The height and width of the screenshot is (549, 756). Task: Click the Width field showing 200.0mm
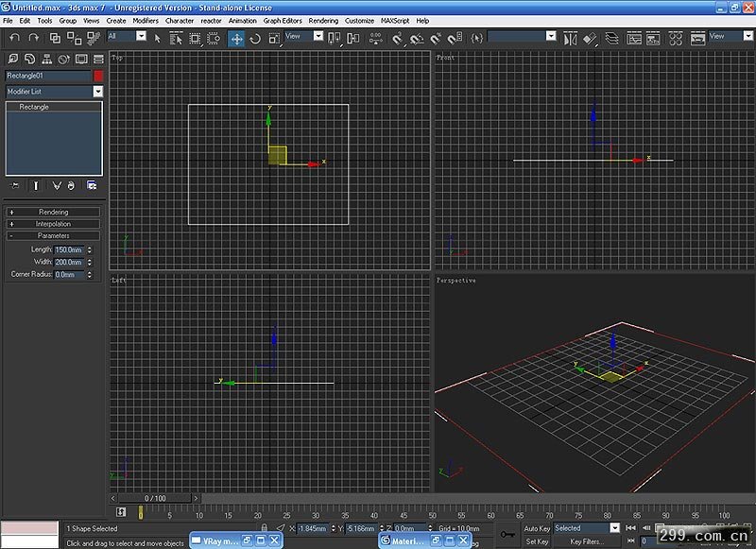click(x=69, y=262)
